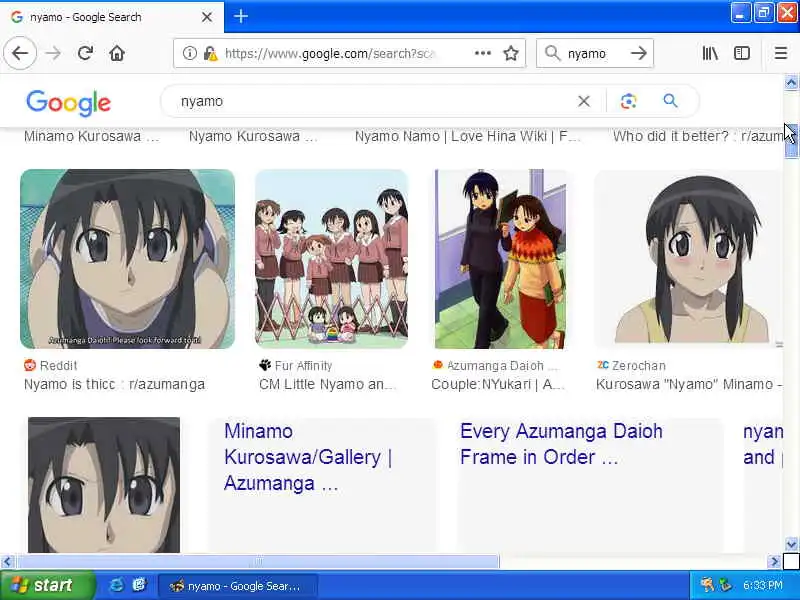Select nyamo - Google Search taskbar button
The width and height of the screenshot is (800, 600).
[238, 586]
